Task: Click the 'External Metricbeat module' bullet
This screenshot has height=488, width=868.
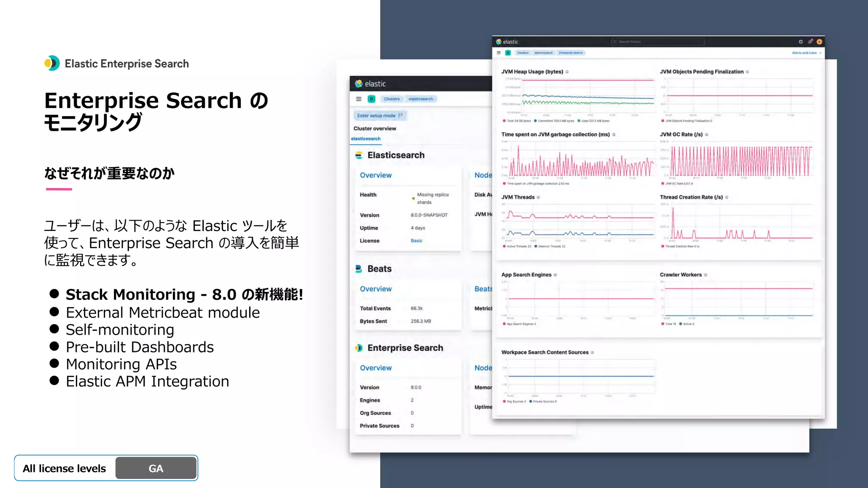Action: coord(163,313)
